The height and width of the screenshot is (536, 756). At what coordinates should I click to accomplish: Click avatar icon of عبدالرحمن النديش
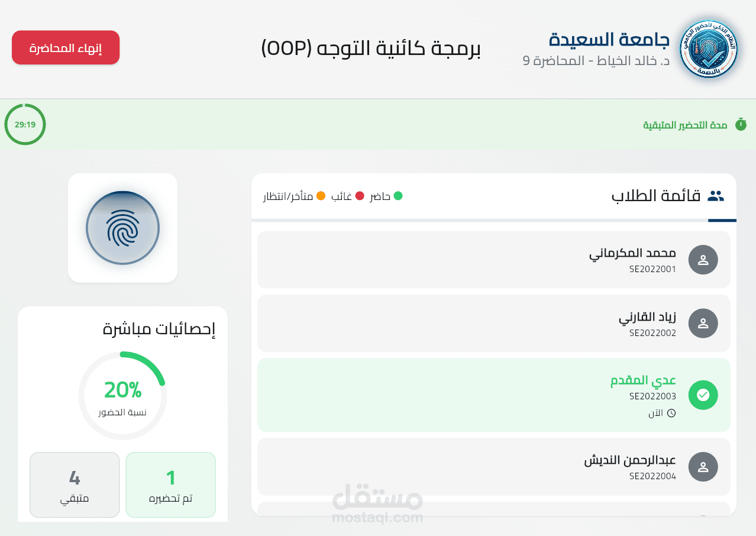pyautogui.click(x=703, y=467)
